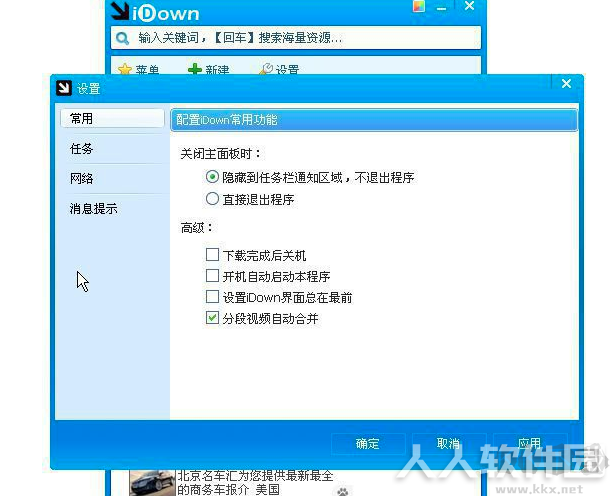Close the iDown main window

[470, 6]
